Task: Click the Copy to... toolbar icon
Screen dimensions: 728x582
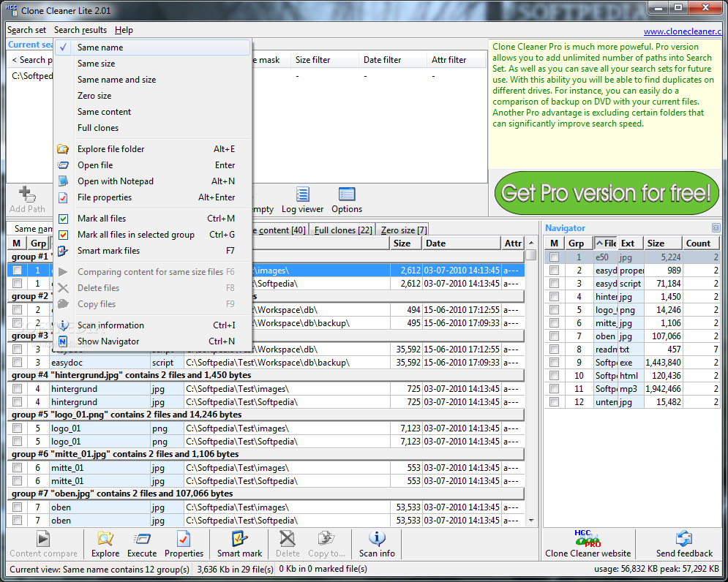Action: (x=326, y=539)
